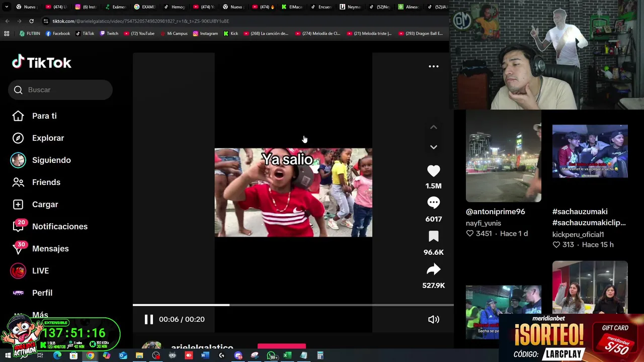The height and width of the screenshot is (362, 644).
Task: Open the kickperu_oficial1 username link
Action: tap(578, 234)
